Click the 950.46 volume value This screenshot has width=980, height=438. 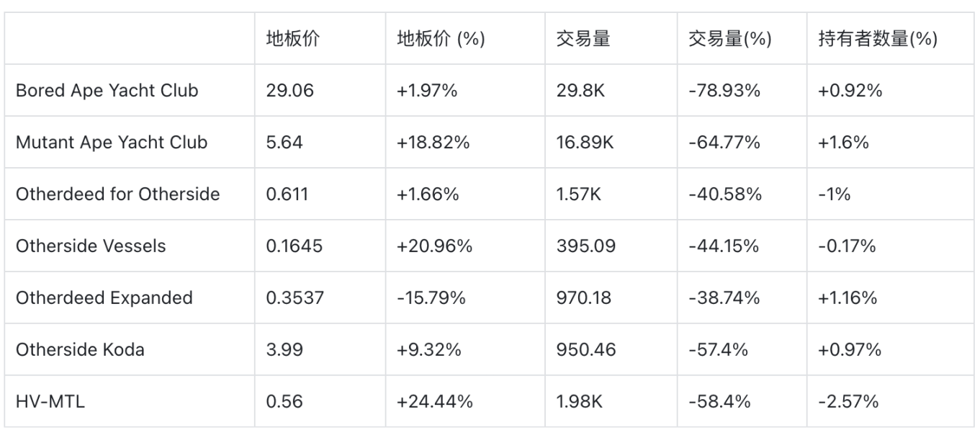click(x=583, y=350)
